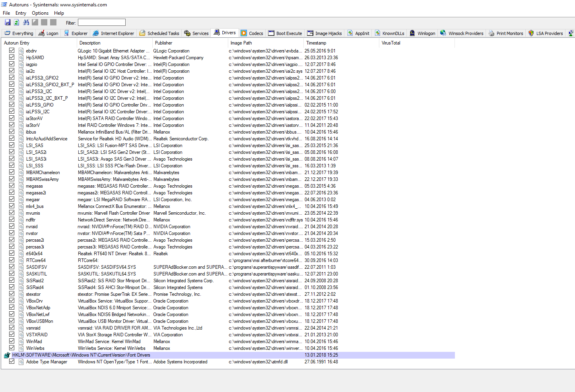The image size is (575, 392).
Task: Select the WinVerbs entry name
Action: tap(35, 348)
